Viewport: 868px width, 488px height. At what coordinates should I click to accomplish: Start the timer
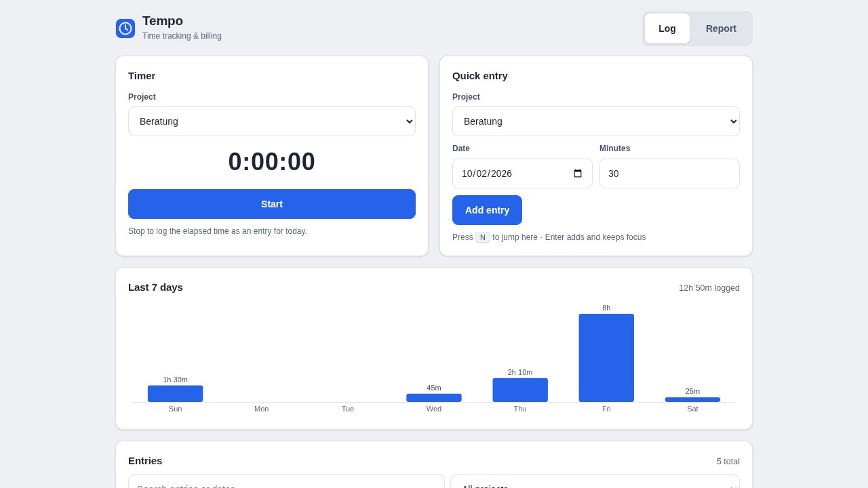click(x=272, y=204)
